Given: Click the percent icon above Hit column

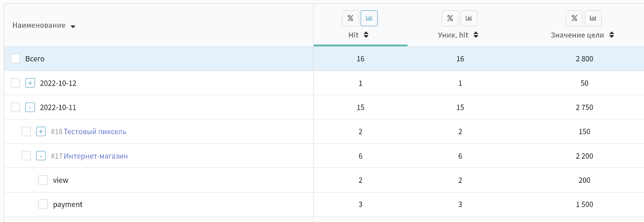Looking at the screenshot, I should click(350, 18).
